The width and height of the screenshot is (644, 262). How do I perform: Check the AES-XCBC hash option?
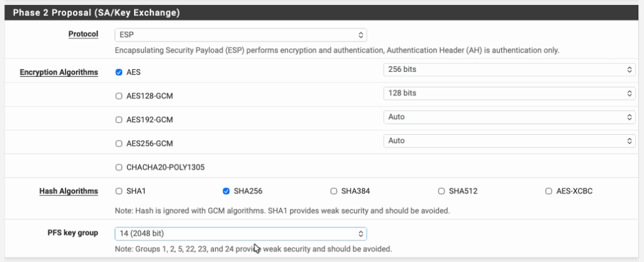[550, 191]
